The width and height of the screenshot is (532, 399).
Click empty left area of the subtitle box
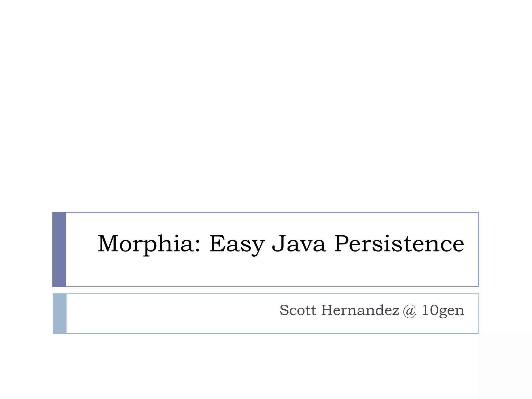(x=156, y=314)
